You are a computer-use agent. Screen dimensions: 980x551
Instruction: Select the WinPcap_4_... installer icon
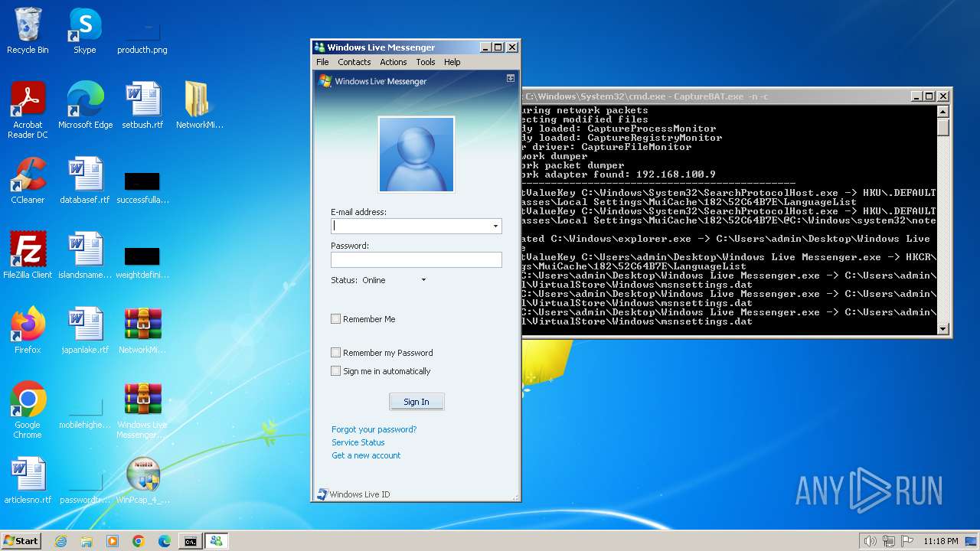(x=142, y=481)
